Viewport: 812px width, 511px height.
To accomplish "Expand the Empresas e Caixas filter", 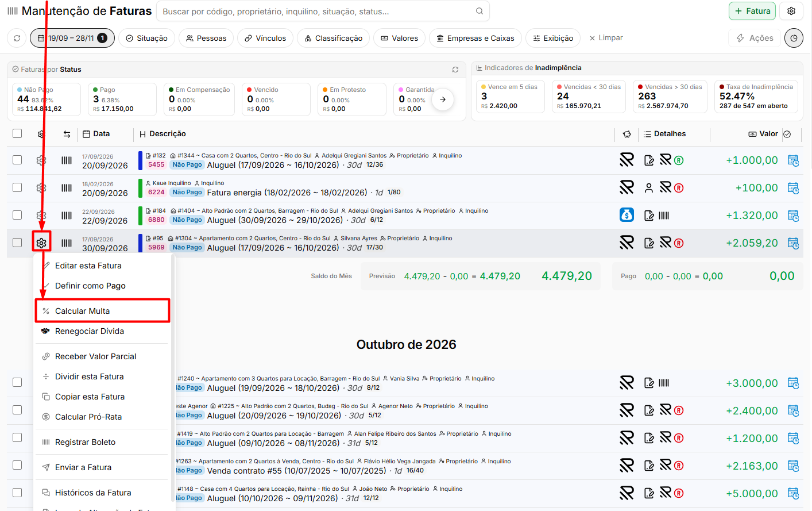I will click(x=475, y=38).
